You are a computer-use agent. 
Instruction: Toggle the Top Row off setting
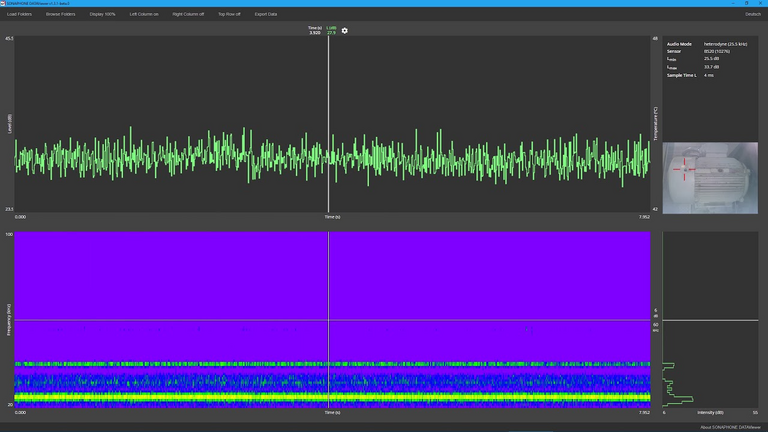[229, 14]
